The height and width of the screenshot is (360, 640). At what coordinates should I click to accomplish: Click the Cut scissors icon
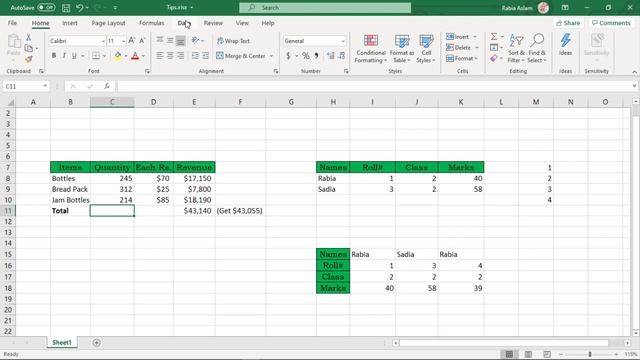[x=29, y=37]
